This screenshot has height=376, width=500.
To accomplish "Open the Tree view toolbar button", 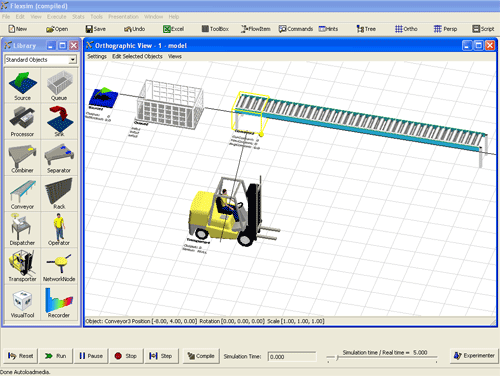I will [366, 29].
